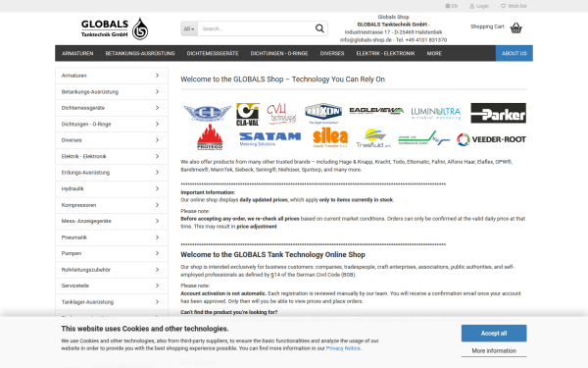Open ARMATUREN in the navigation bar
Screen dimensions: 588x368
coord(77,53)
